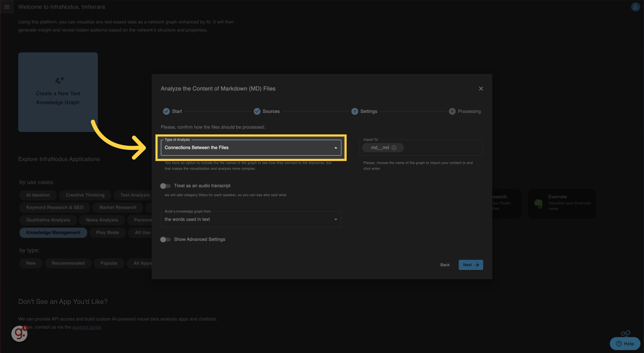
Task: Select the Qualitative Analysis chip
Action: coord(48,220)
